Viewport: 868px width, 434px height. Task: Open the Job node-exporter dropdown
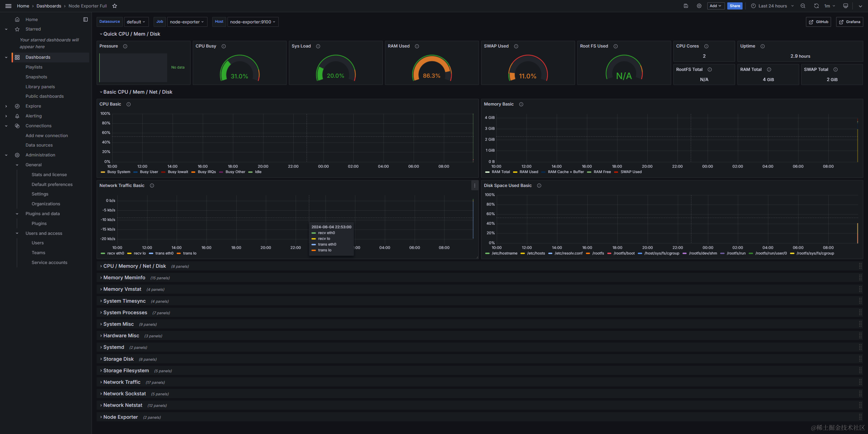point(187,22)
